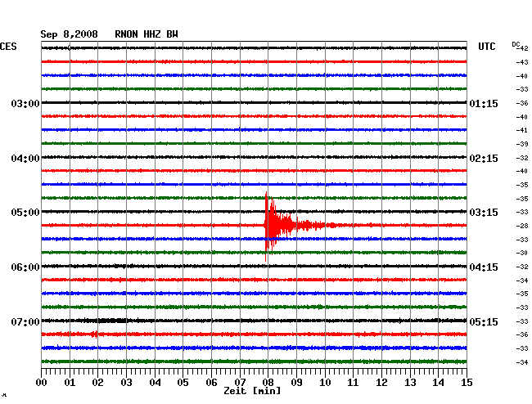Select minute tick label 08
Image resolution: width=532 pixels, height=404 pixels.
(x=268, y=382)
